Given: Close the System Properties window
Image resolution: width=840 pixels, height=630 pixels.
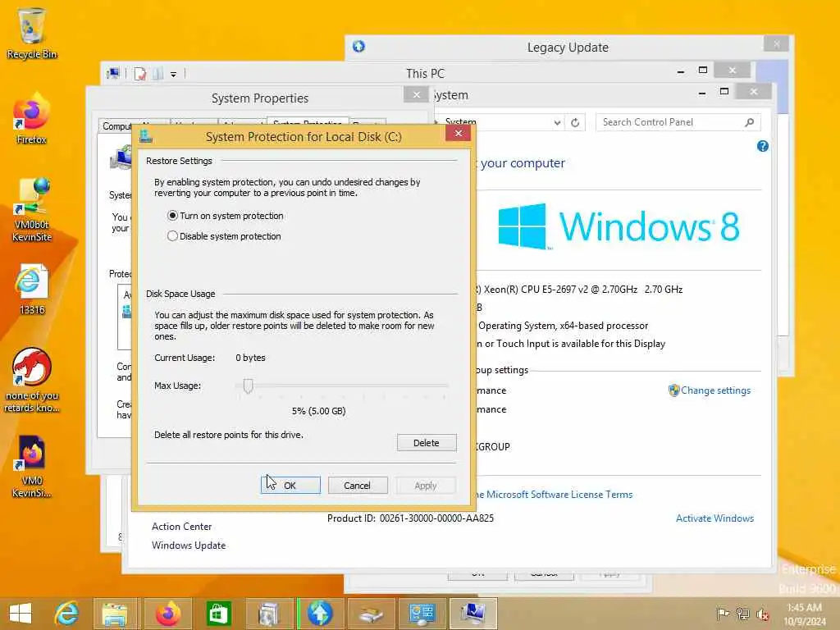Looking at the screenshot, I should [x=416, y=95].
